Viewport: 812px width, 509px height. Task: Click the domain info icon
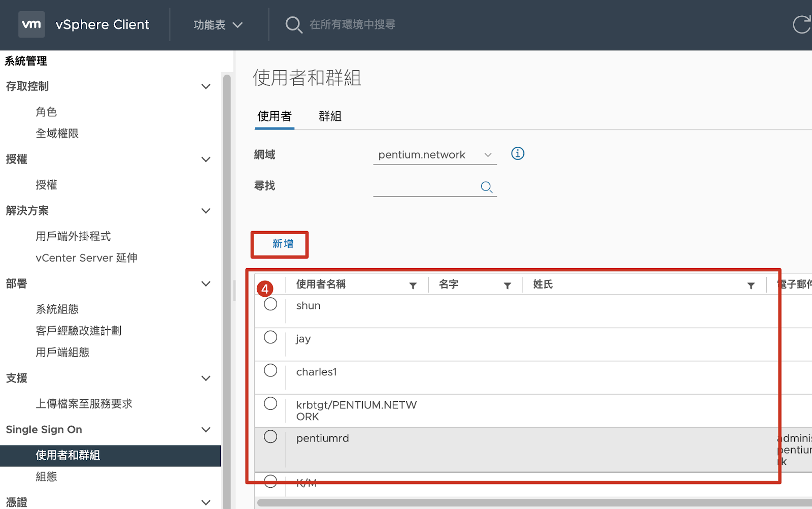point(517,153)
